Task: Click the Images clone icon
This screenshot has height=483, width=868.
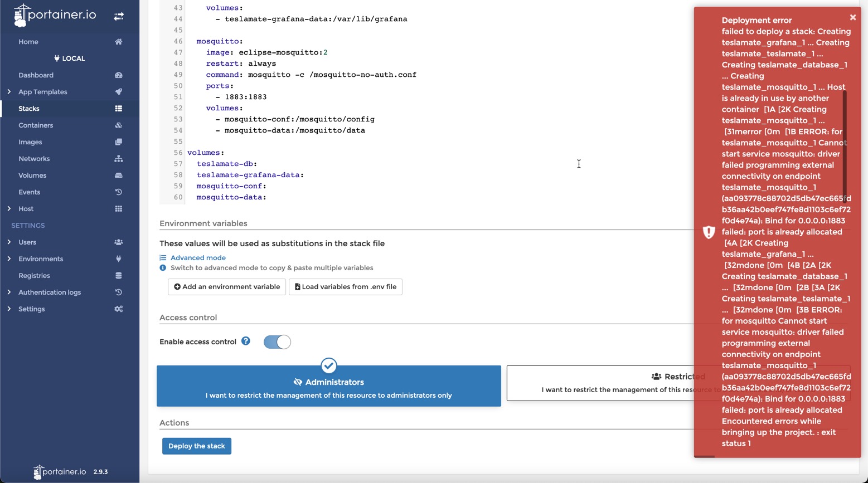Action: point(119,142)
